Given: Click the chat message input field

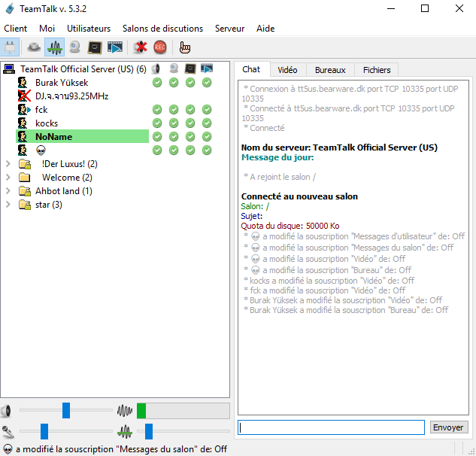Looking at the screenshot, I should click(331, 427).
